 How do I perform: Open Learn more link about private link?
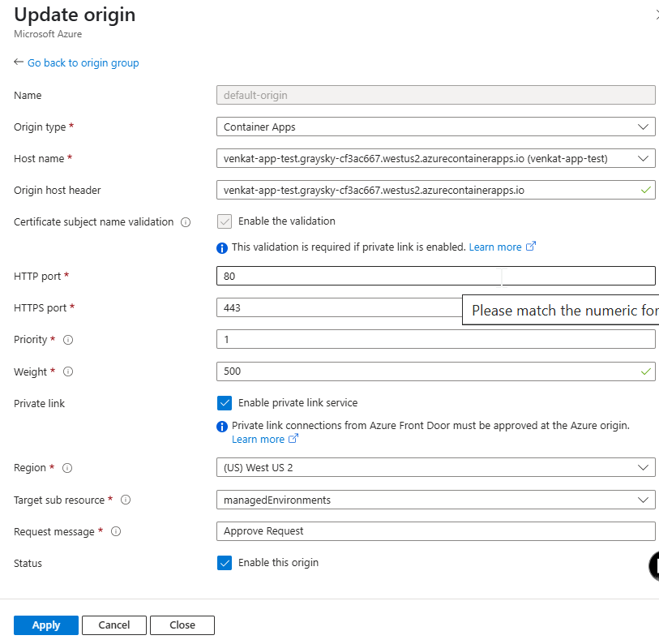point(265,439)
